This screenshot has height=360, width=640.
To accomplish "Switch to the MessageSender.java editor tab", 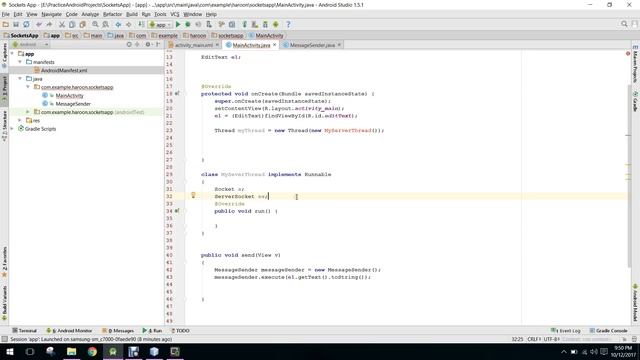I will pos(312,45).
